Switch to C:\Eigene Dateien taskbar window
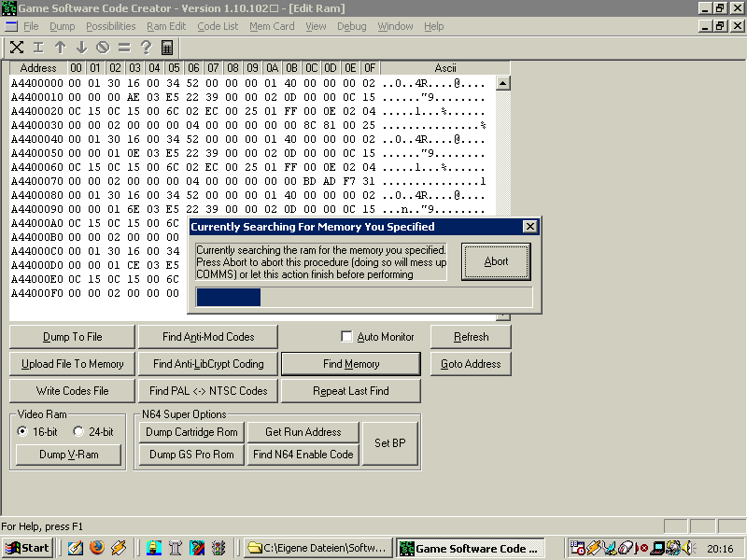This screenshot has height=560, width=747. click(x=318, y=548)
